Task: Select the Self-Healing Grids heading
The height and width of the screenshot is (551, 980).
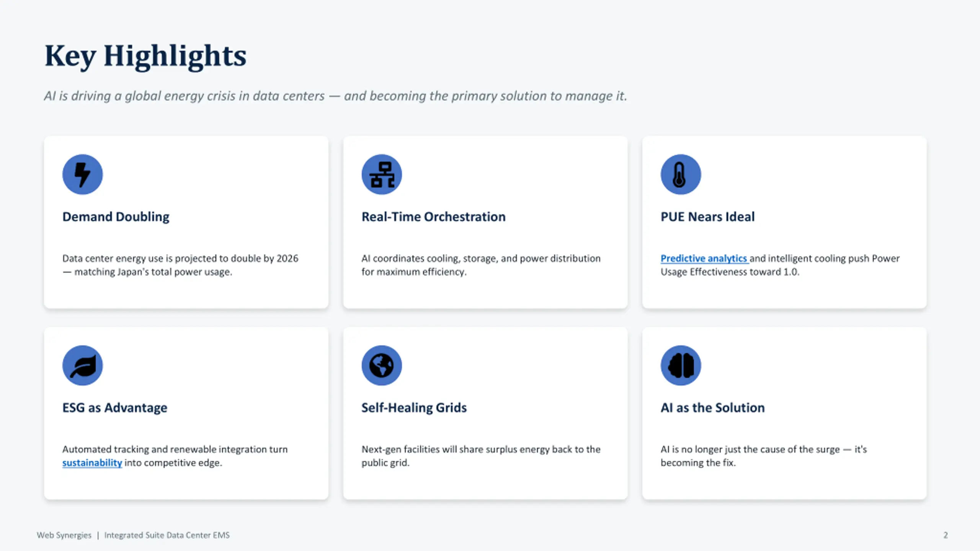Action: tap(414, 408)
